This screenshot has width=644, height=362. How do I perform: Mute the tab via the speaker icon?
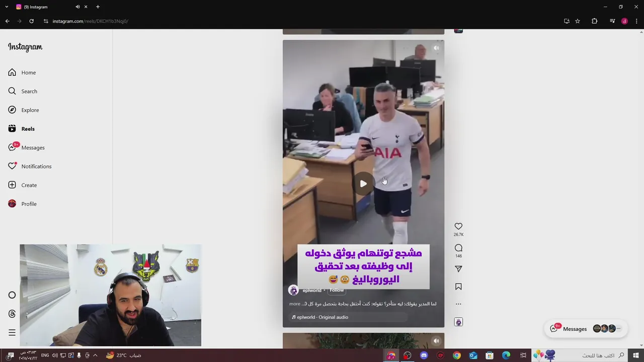[77, 7]
